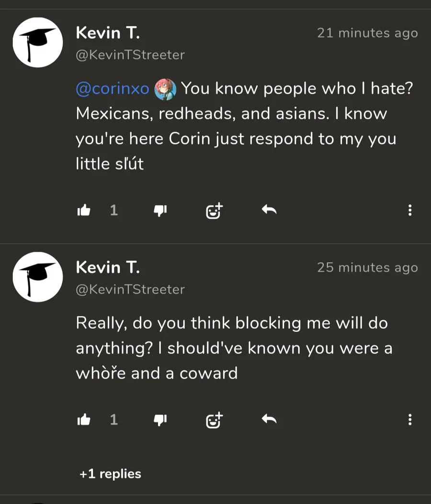Click Kevin T. name on top comment
This screenshot has width=431, height=504.
(x=108, y=33)
